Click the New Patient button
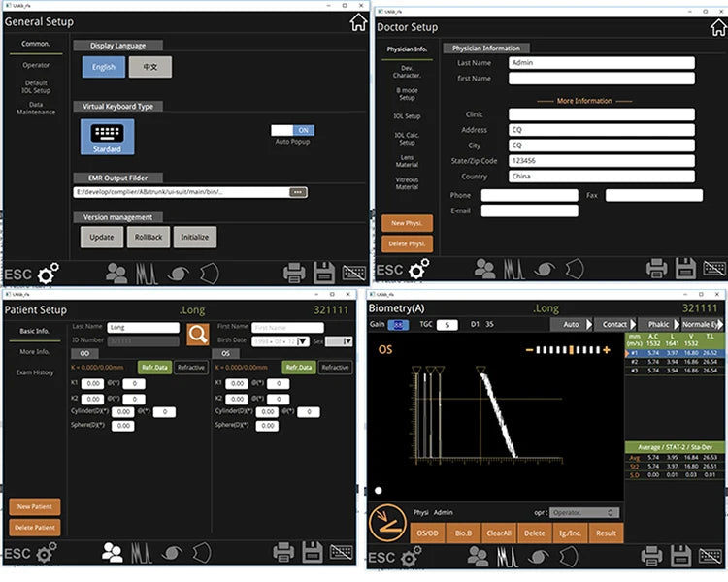 pos(36,506)
